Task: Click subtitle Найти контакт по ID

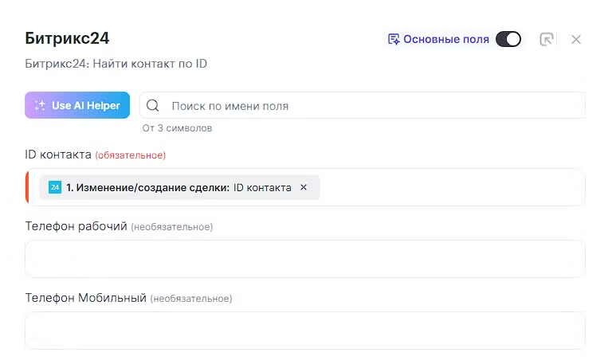Action: coord(116,63)
